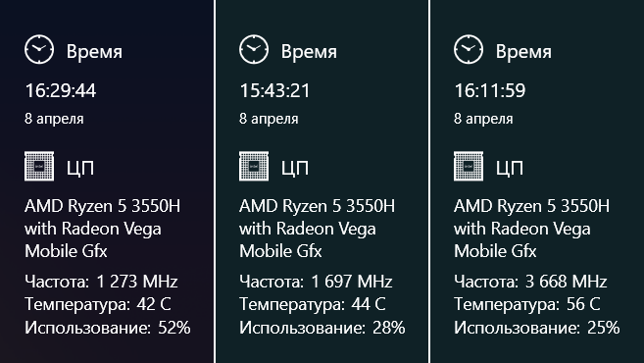Click the time reading 16:11:59
Viewport: 644px width, 363px height.
pos(489,91)
